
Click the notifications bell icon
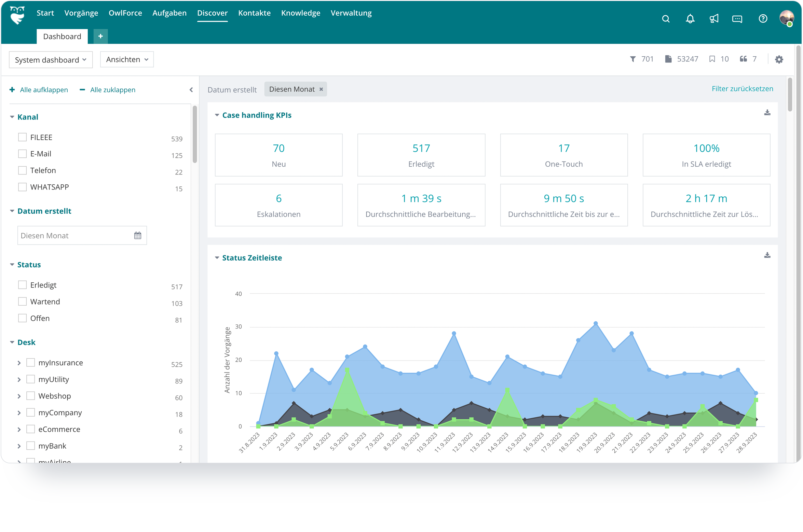point(690,19)
